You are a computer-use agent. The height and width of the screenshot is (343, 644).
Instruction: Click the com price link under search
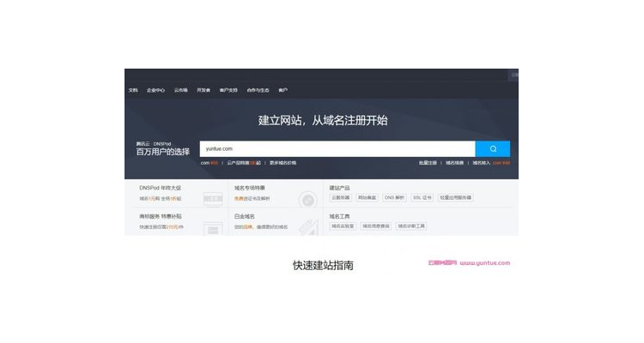tap(210, 163)
